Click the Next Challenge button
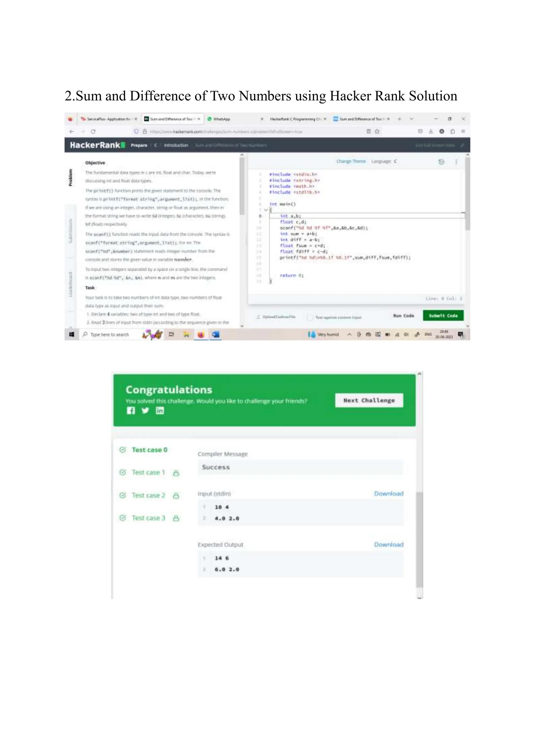The image size is (535, 756). coord(369,400)
